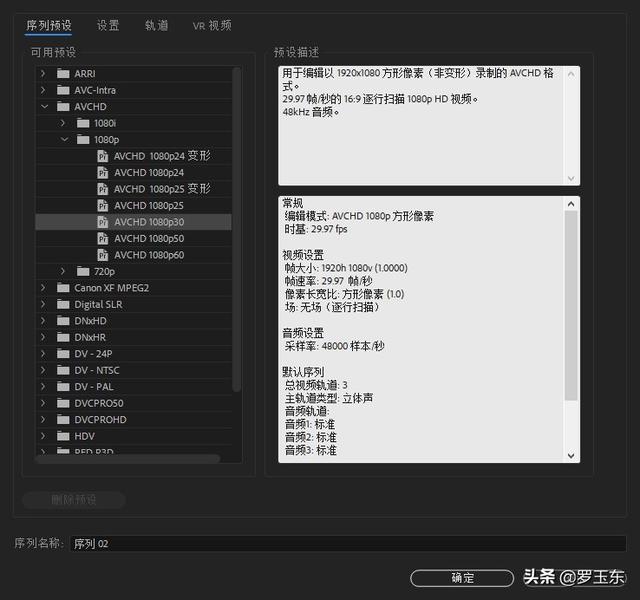Click the HDV folder icon
This screenshot has width=640, height=600.
pyautogui.click(x=63, y=436)
